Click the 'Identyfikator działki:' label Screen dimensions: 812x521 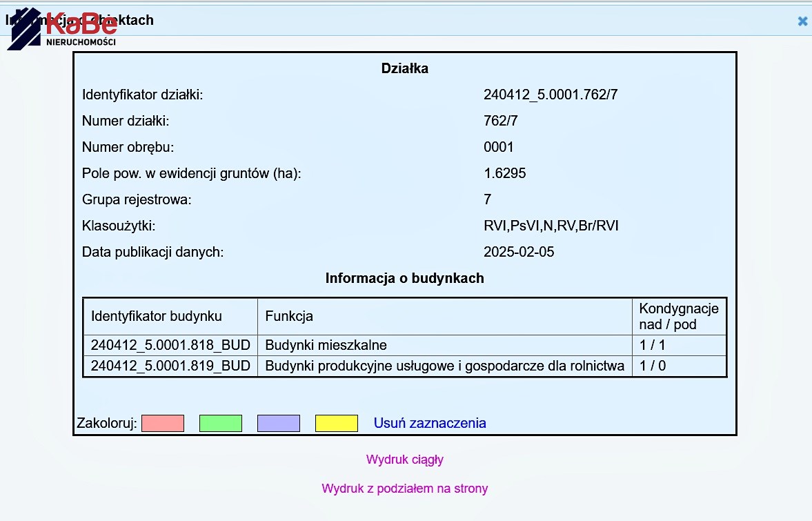point(142,95)
